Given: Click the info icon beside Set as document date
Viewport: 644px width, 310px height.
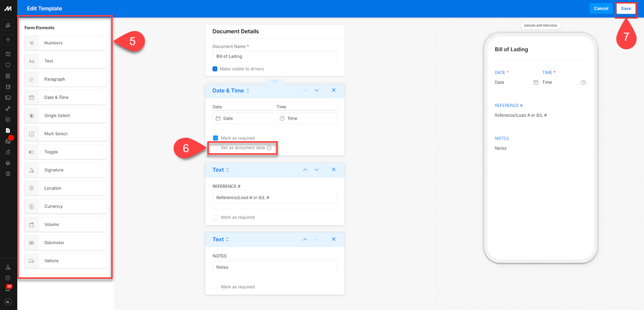Looking at the screenshot, I should click(269, 148).
